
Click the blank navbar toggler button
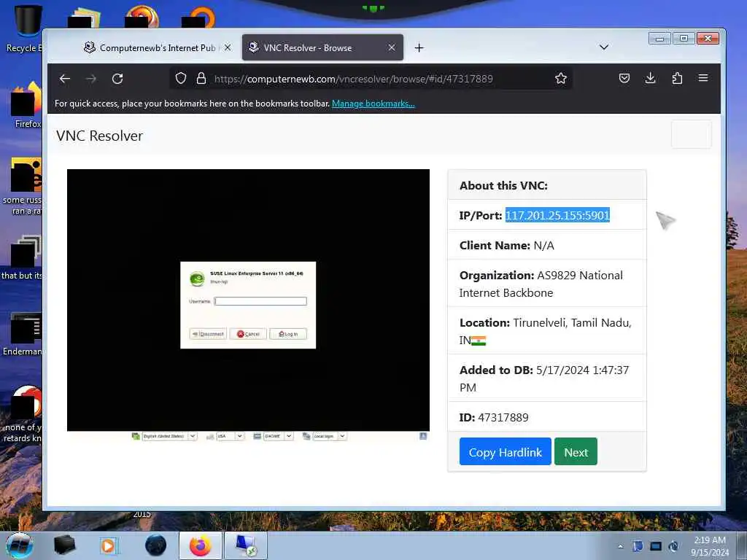click(x=692, y=134)
